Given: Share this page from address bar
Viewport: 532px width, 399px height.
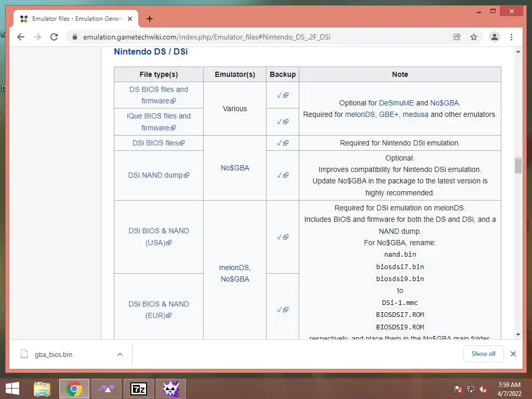Looking at the screenshot, I should coord(457,37).
